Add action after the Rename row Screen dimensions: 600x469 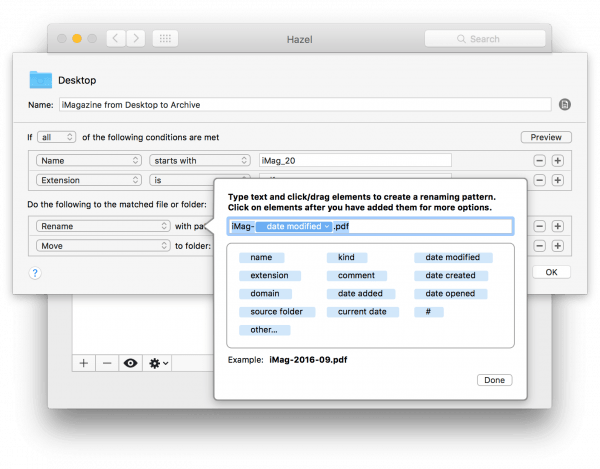tap(558, 226)
